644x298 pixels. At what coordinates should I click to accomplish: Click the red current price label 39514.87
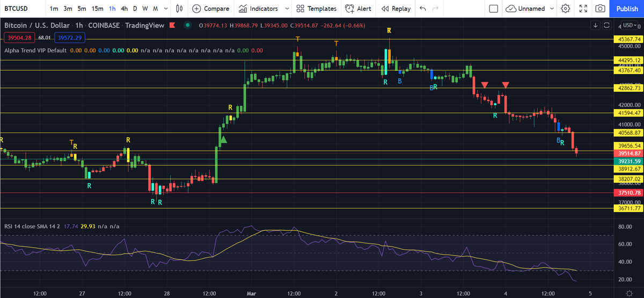[x=628, y=153]
